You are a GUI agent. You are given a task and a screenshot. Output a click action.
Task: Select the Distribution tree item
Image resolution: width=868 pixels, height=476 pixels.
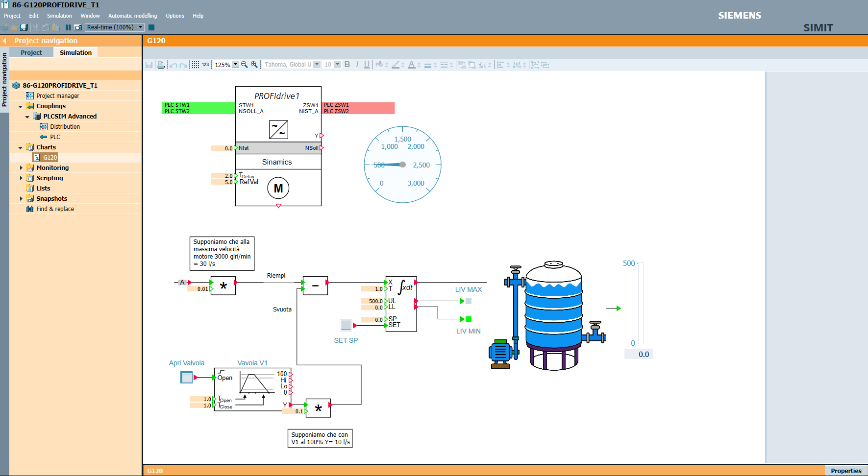point(65,127)
